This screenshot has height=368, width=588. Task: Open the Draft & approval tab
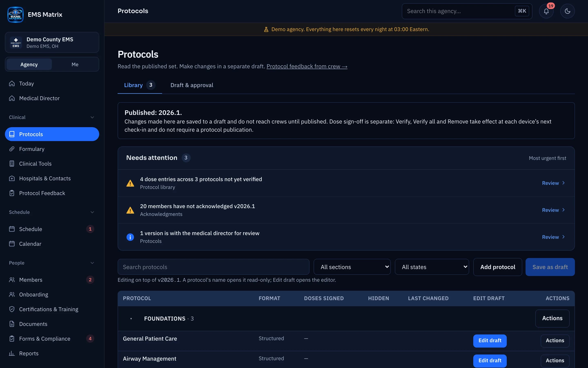(x=192, y=85)
